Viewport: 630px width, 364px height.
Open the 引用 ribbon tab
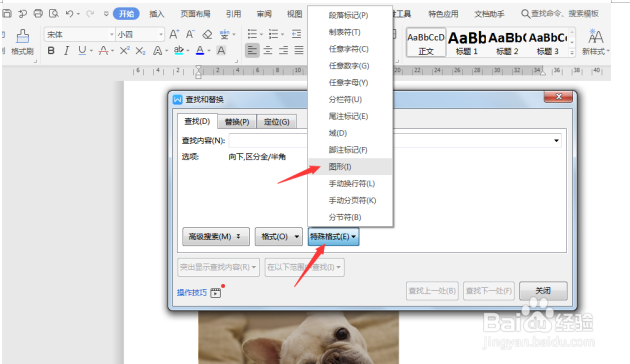[x=233, y=14]
